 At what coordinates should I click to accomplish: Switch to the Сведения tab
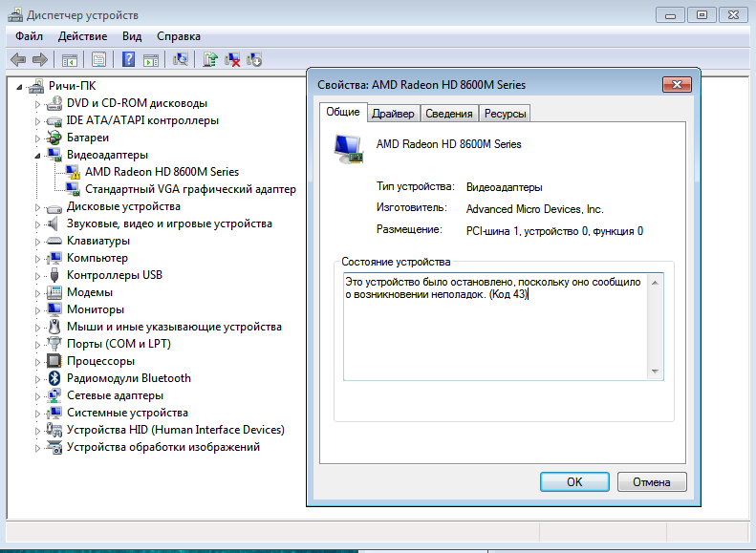[x=449, y=114]
